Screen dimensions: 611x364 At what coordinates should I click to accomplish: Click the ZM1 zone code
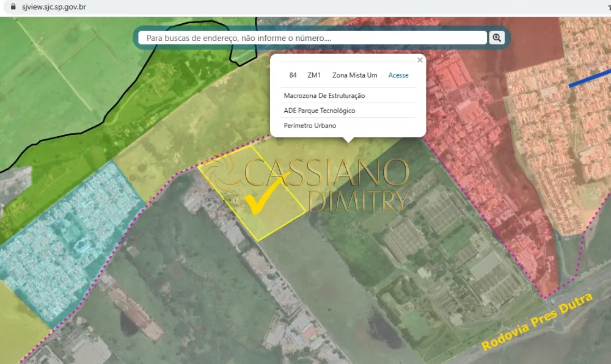pos(314,75)
